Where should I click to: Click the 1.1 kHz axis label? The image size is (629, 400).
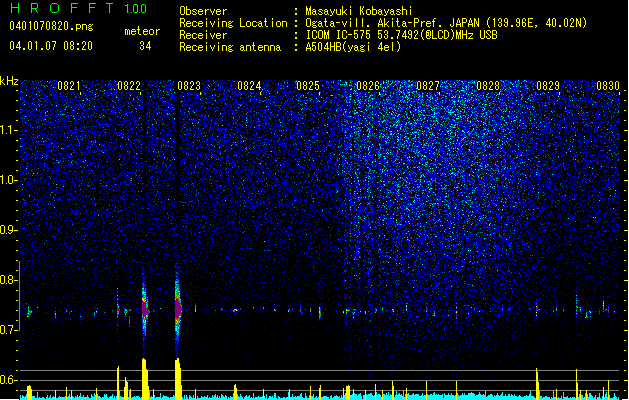9,130
